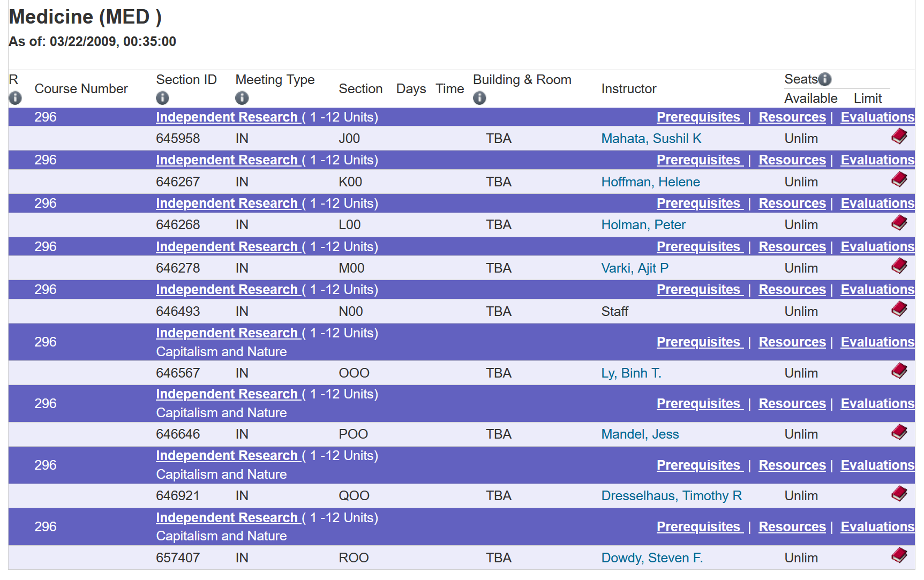Viewport: 924px width, 580px height.
Task: Click the info icon beside Seats
Action: (x=825, y=79)
